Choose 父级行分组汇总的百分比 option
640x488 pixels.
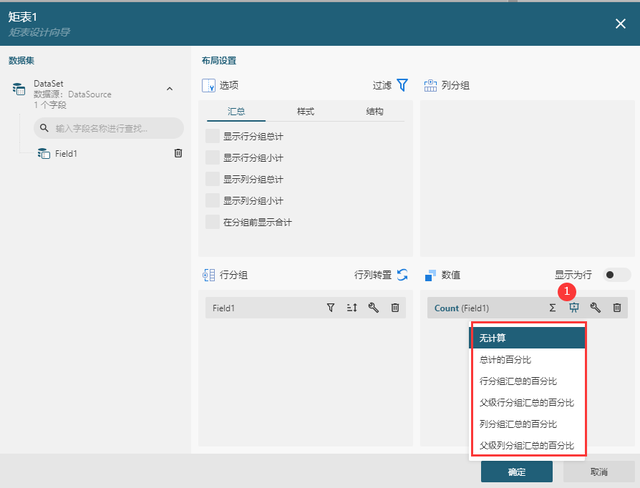(526, 402)
